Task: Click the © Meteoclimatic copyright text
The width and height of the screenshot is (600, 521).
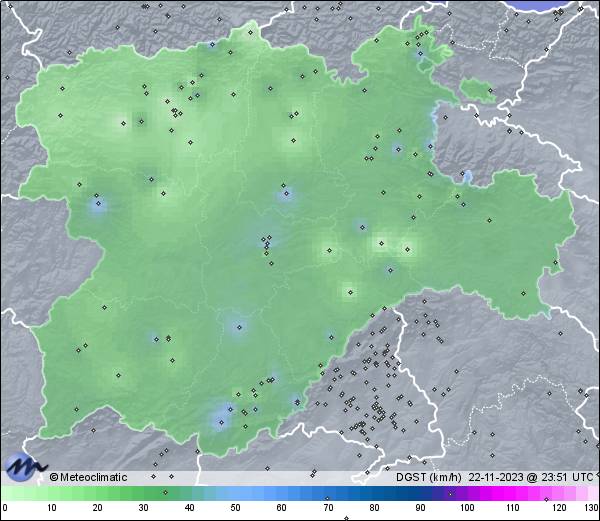Action: pyautogui.click(x=89, y=477)
